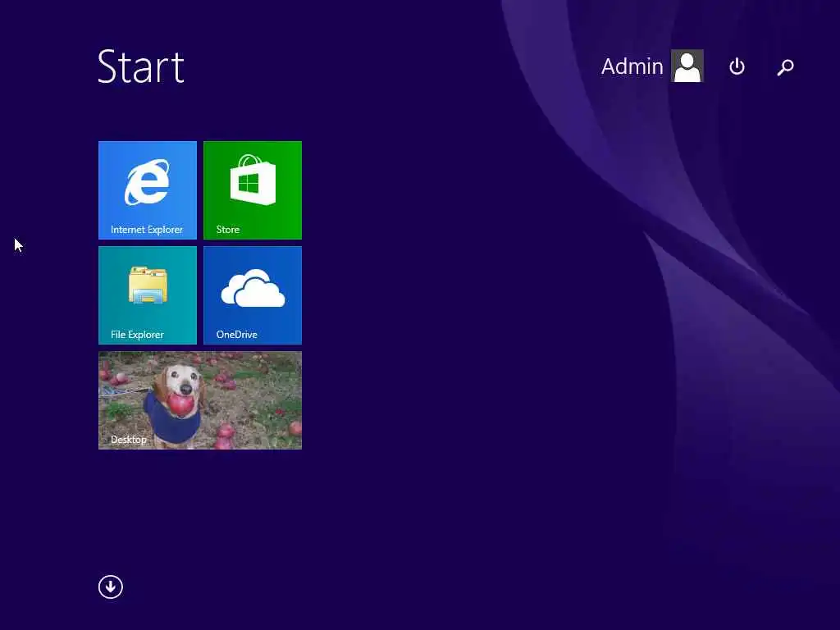
Task: Open the OneDrive tile
Action: tap(253, 295)
